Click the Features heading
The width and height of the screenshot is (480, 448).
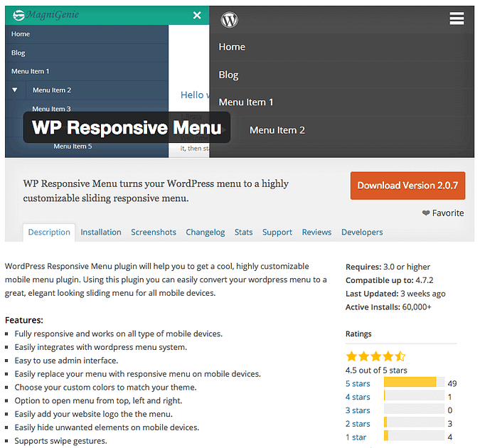24,320
